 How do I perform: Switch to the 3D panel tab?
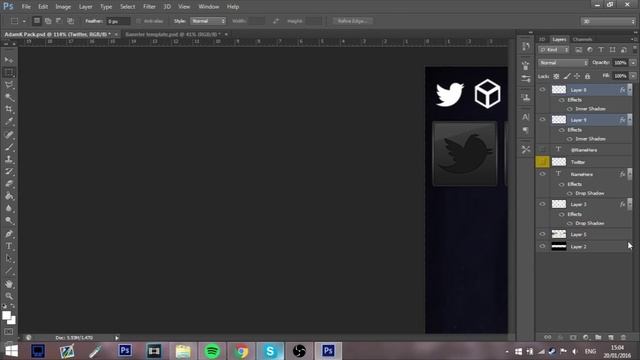(x=542, y=39)
